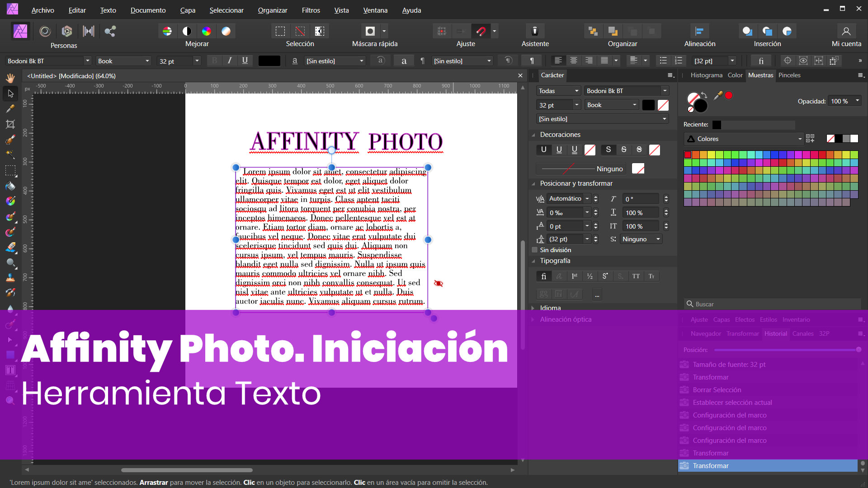
Task: Open Mi cuenta account icon
Action: (846, 31)
